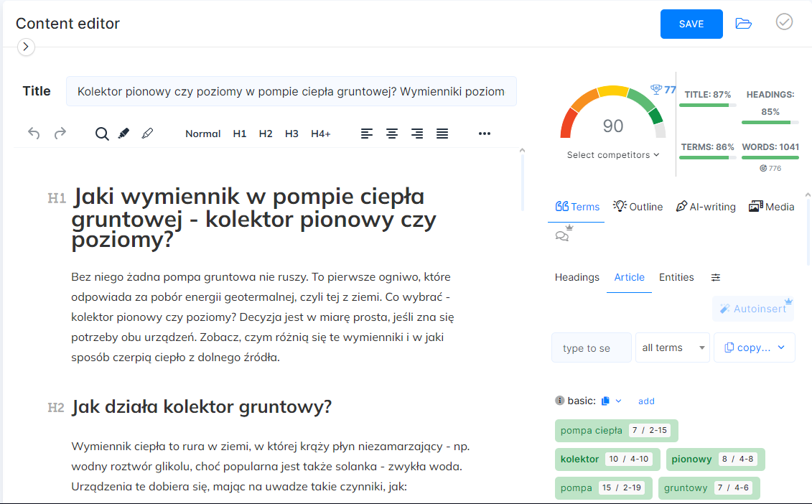Expand the Select competitors dropdown
Viewport: 812px width, 504px height.
613,155
